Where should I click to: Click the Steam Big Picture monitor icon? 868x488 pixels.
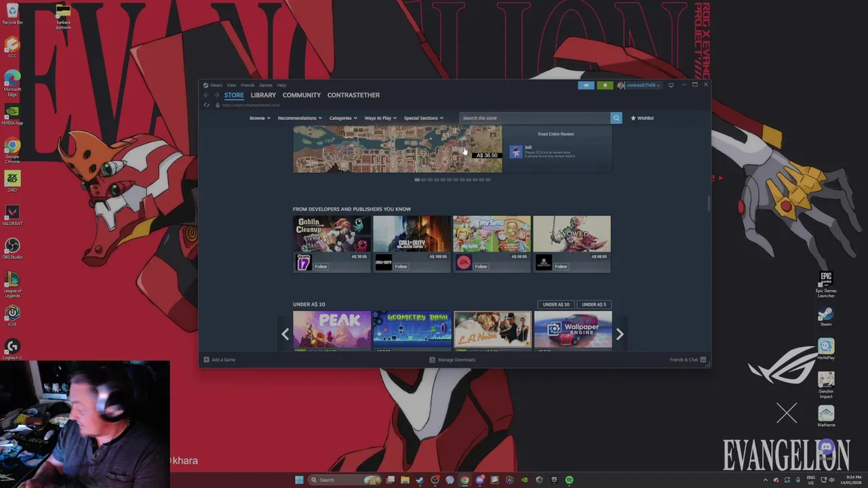click(x=671, y=85)
